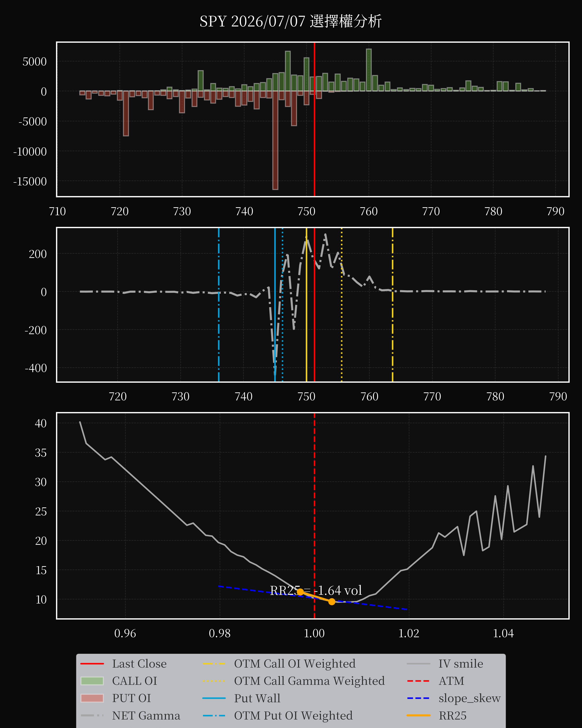Click the left orange RR25 marker dot
582x728 pixels.
click(x=300, y=592)
